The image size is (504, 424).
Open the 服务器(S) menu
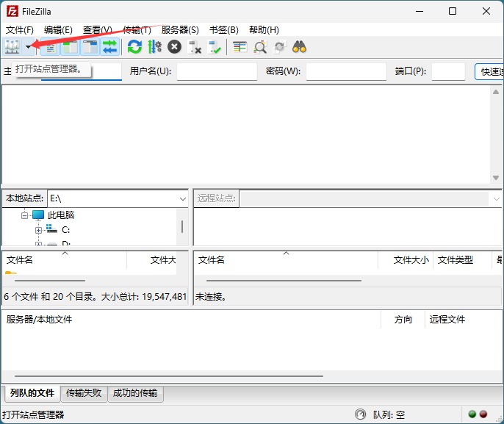[180, 30]
